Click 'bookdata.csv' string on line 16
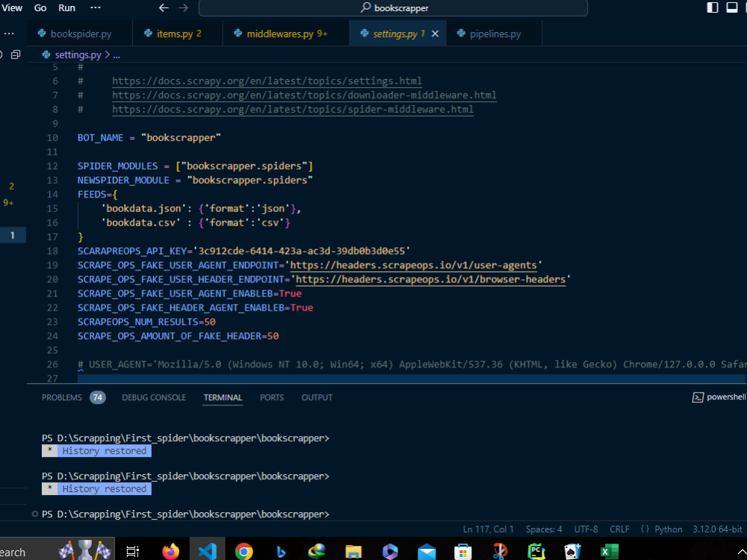 140,223
